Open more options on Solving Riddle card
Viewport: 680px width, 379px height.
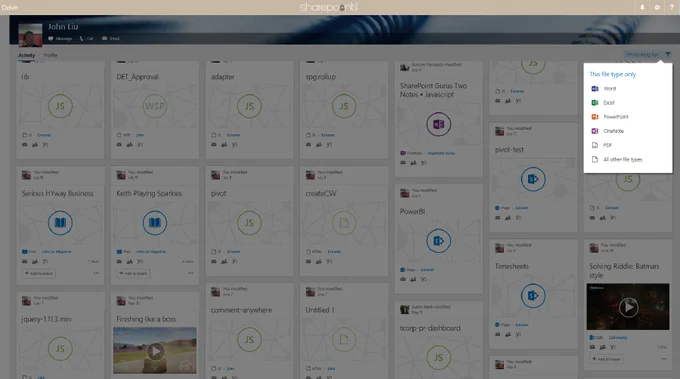coord(664,359)
